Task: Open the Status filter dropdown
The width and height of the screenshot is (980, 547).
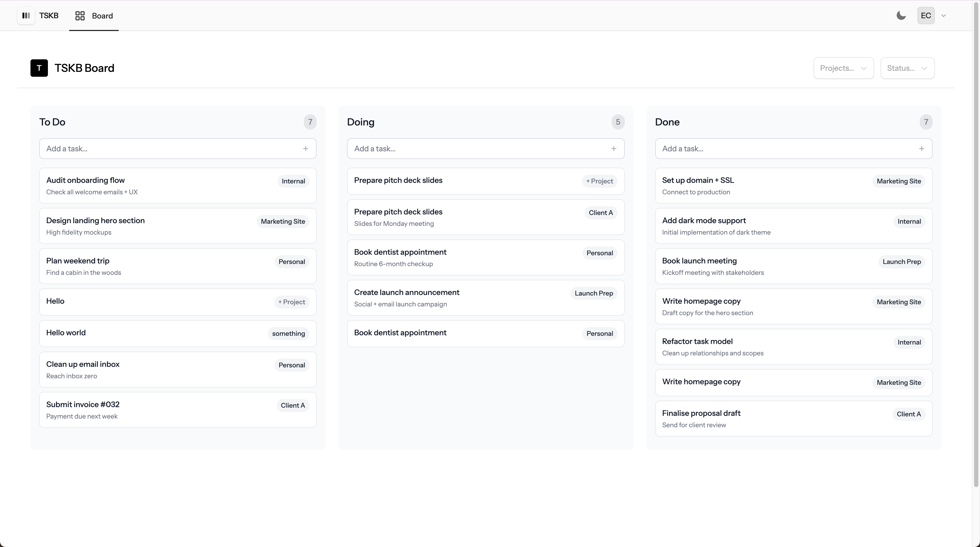Action: point(907,68)
